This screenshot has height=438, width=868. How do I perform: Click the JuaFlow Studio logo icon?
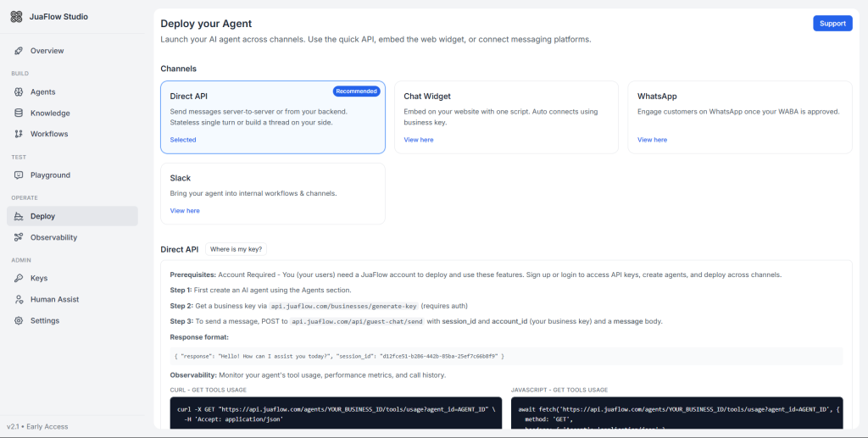pos(17,17)
